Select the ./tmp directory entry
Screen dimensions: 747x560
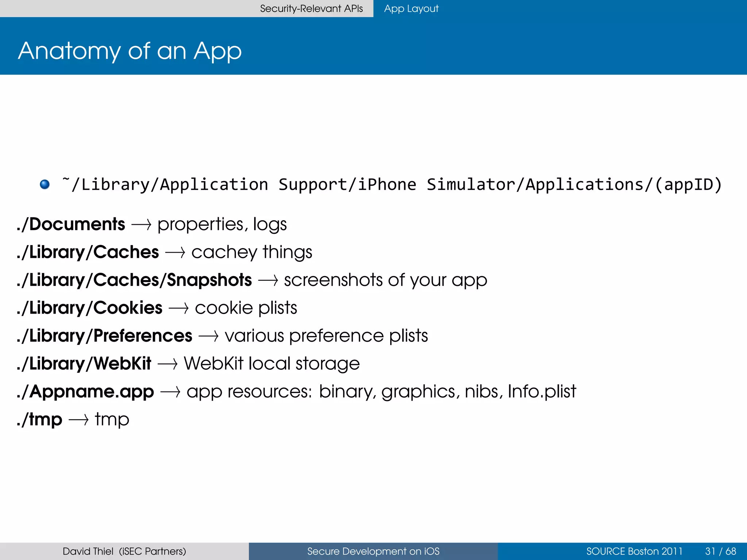point(39,419)
